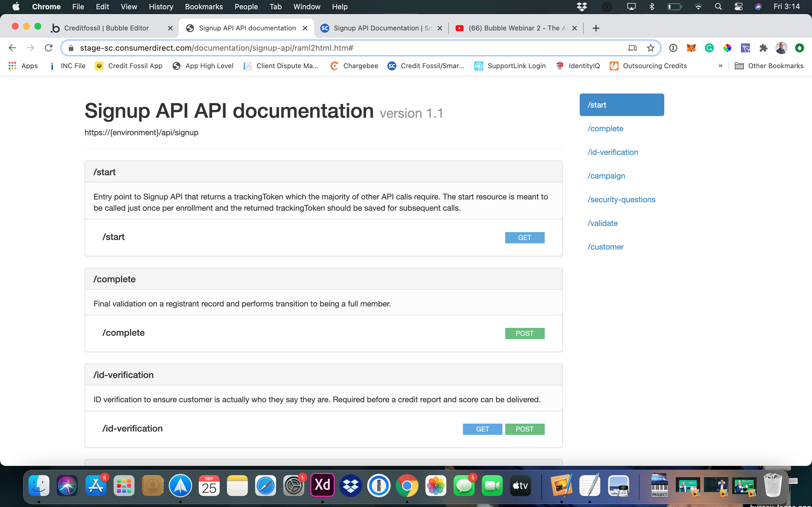Expand the /start GET method row
Screen dimensions: 812x507
click(323, 237)
